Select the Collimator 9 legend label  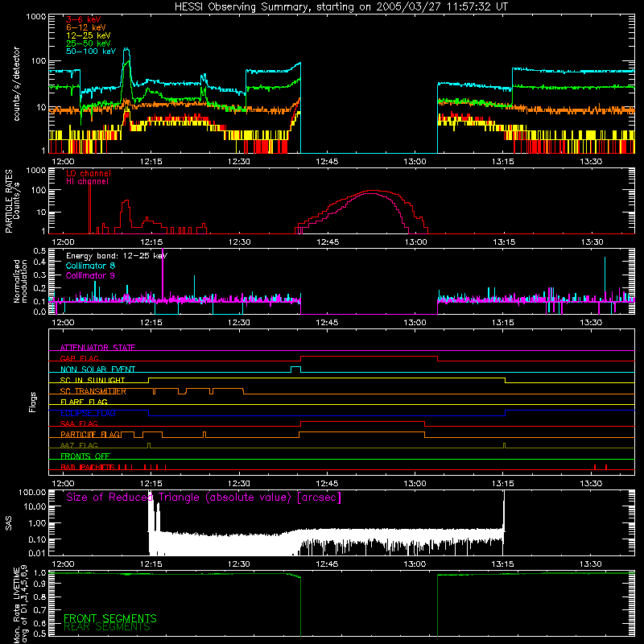[90, 275]
